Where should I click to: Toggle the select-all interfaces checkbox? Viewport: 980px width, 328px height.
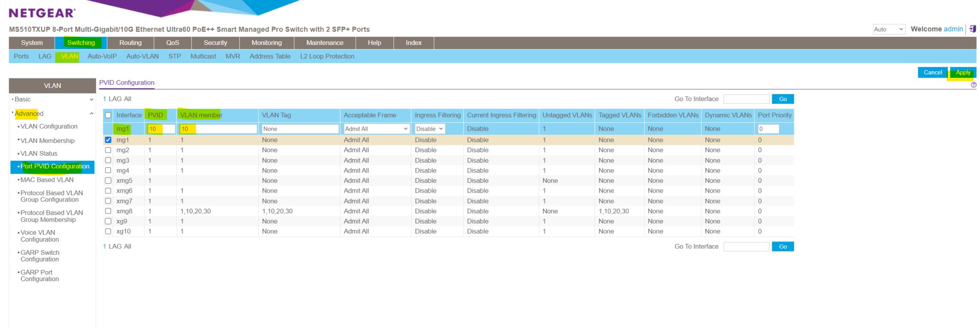(x=108, y=115)
